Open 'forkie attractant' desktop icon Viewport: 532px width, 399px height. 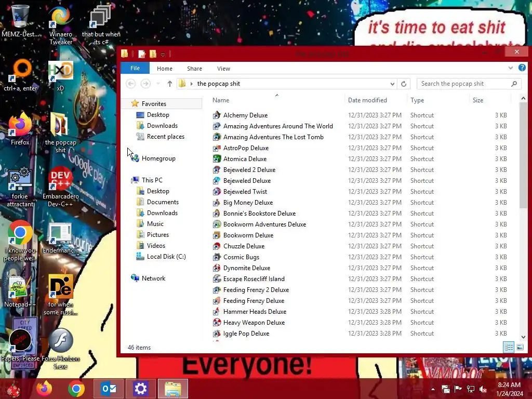(x=20, y=187)
